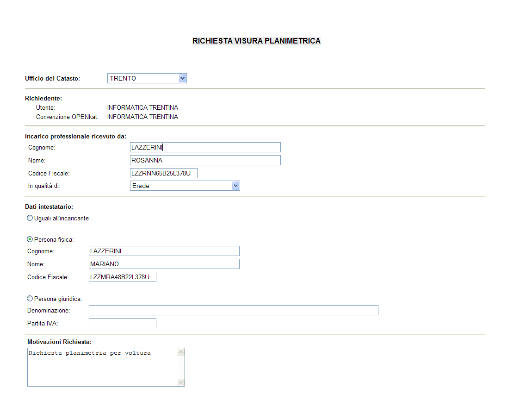Click the Codice Fiscale field LZZRNN65B25L378U
This screenshot has width=532, height=413.
coord(164,173)
